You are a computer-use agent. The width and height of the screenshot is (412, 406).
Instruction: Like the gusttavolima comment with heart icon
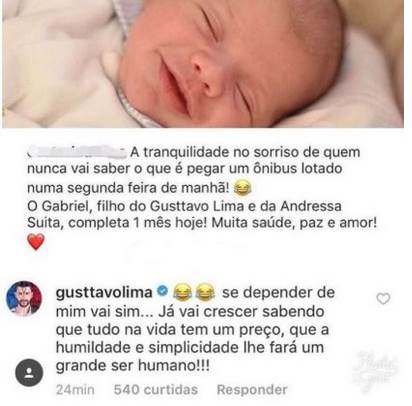pos(383,299)
